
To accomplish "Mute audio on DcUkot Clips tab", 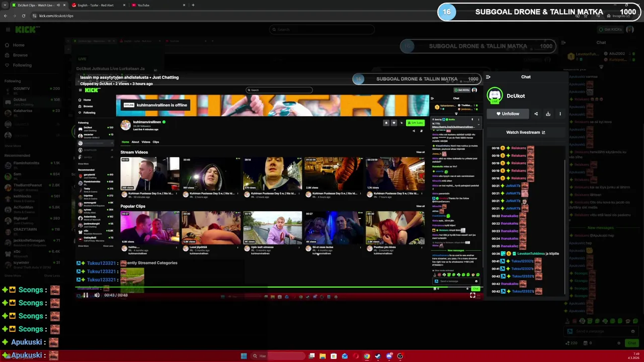I will coord(58,5).
